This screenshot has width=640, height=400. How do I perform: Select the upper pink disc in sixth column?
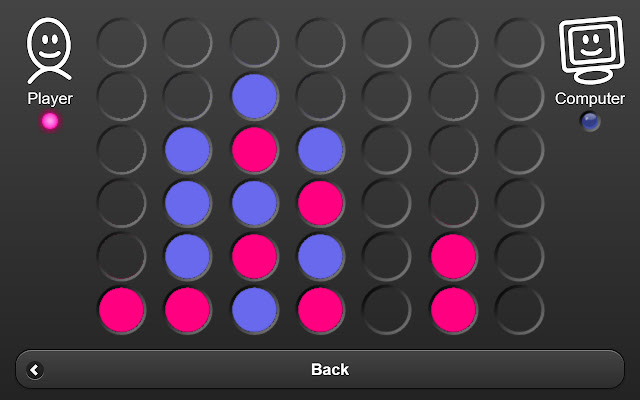(453, 256)
